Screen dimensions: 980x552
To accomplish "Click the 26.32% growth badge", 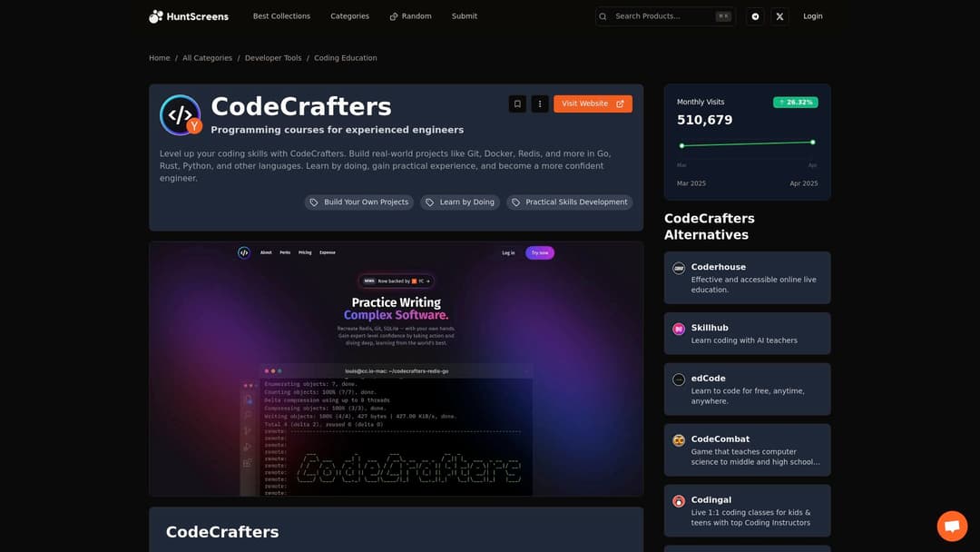I will [x=795, y=102].
